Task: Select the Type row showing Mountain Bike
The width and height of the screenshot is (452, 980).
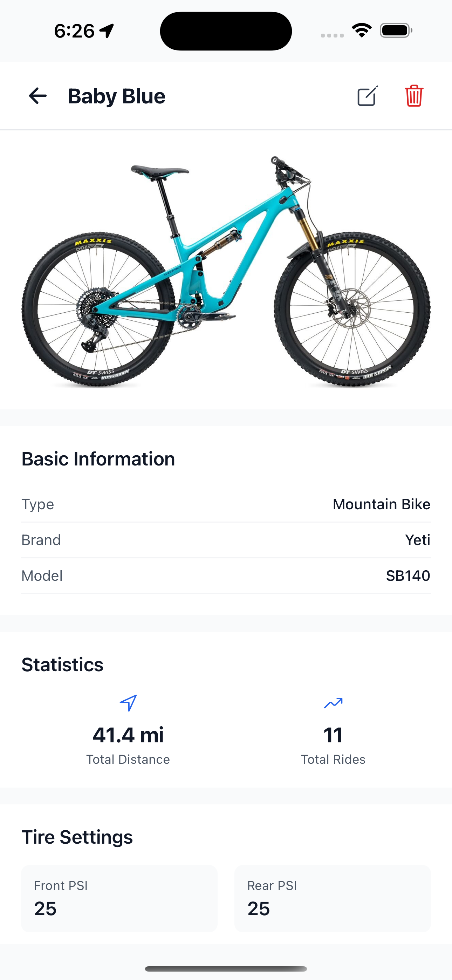Action: pyautogui.click(x=226, y=504)
